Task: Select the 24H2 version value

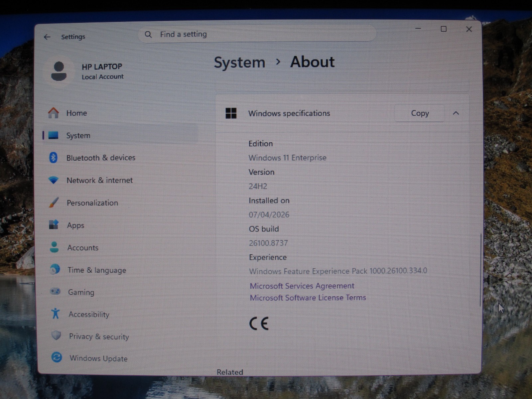Action: click(258, 186)
